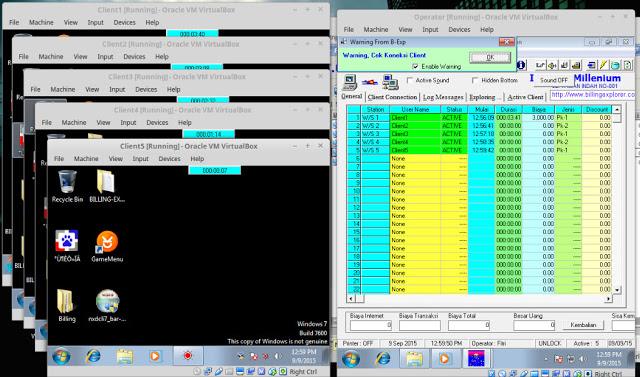Screen dimensions: 640x377
Task: Open the rodcli7_bar icon on Client5 desktop
Action: tap(107, 306)
